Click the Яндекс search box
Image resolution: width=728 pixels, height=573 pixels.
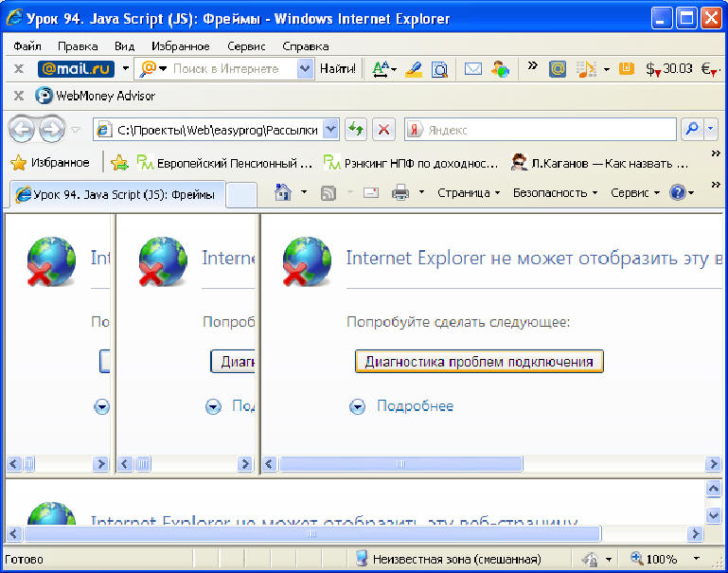pos(541,130)
